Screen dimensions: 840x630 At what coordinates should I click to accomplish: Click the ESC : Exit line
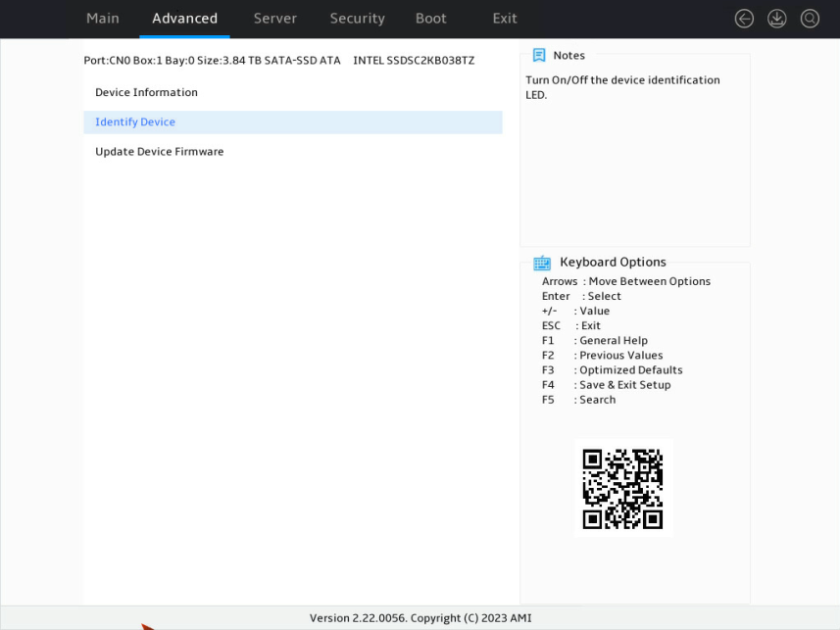coord(571,325)
